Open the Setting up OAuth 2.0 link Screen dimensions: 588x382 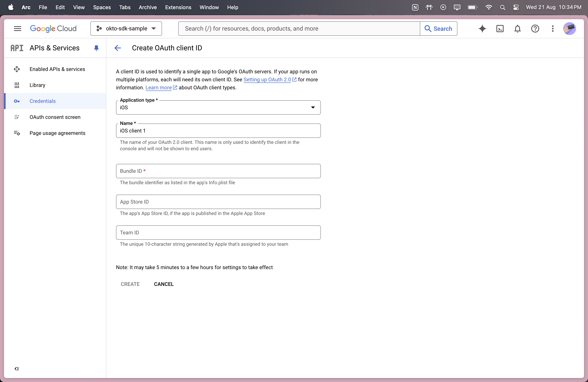[x=267, y=80]
